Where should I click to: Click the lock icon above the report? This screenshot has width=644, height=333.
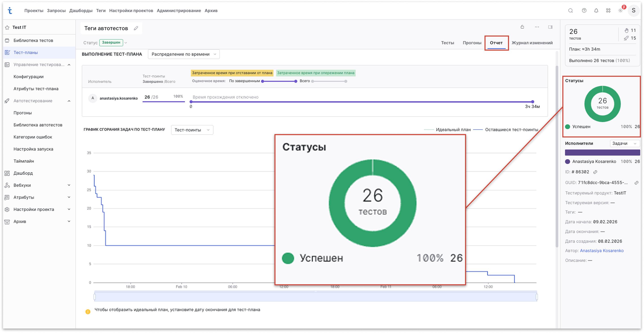tap(522, 27)
